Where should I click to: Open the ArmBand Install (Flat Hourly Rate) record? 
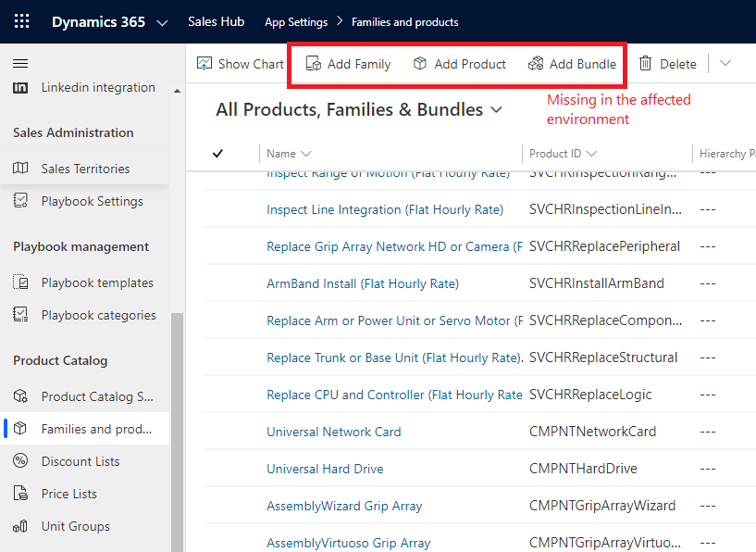[363, 283]
